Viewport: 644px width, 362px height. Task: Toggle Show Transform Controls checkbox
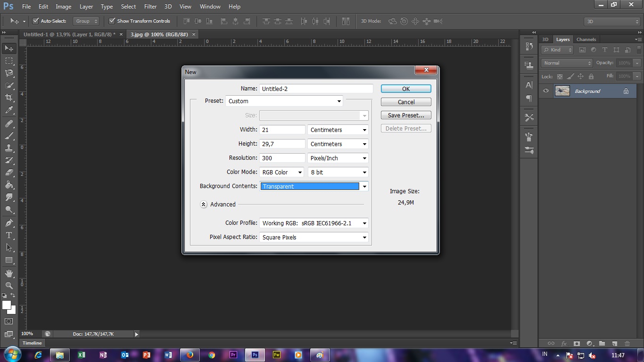[112, 21]
